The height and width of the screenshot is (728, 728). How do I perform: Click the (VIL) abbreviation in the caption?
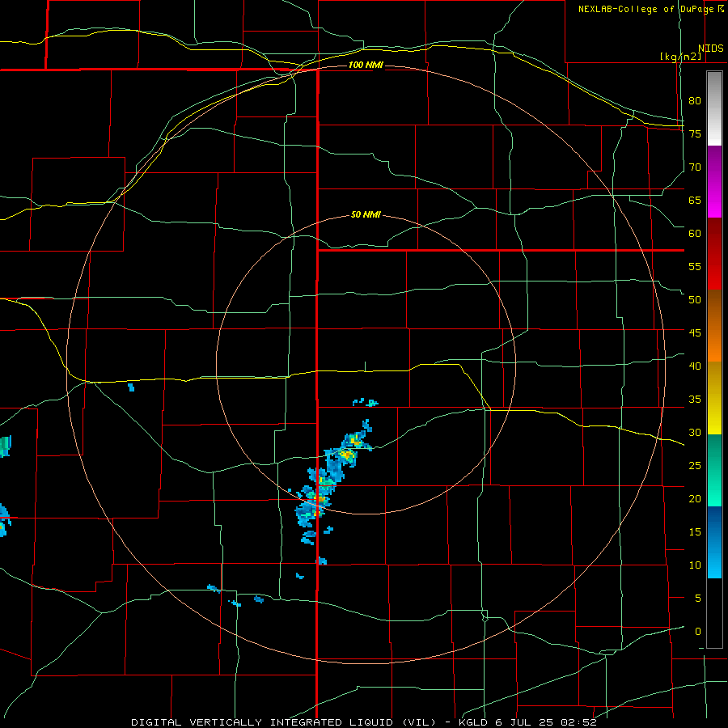point(419,722)
